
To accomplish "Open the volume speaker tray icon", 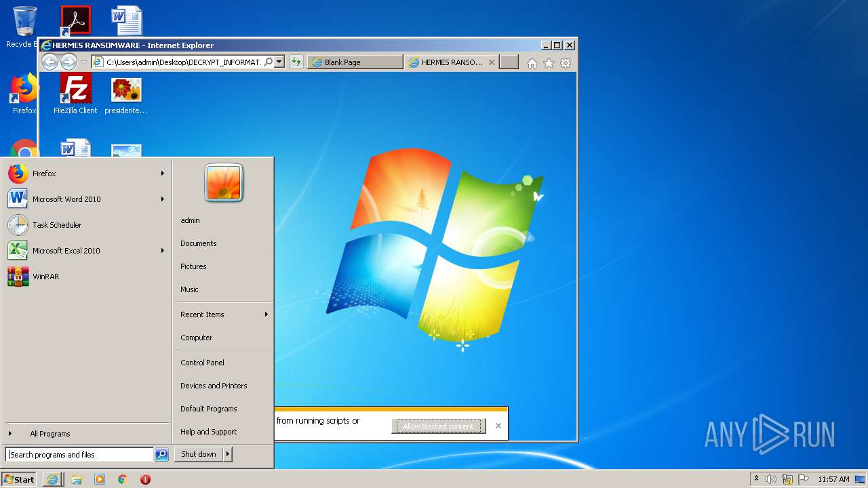I will pos(771,479).
